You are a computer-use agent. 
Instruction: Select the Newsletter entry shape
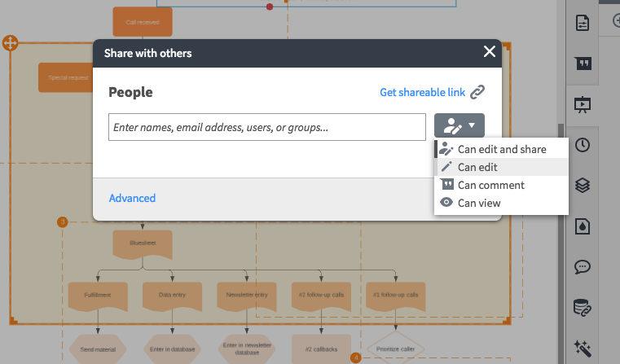click(247, 296)
